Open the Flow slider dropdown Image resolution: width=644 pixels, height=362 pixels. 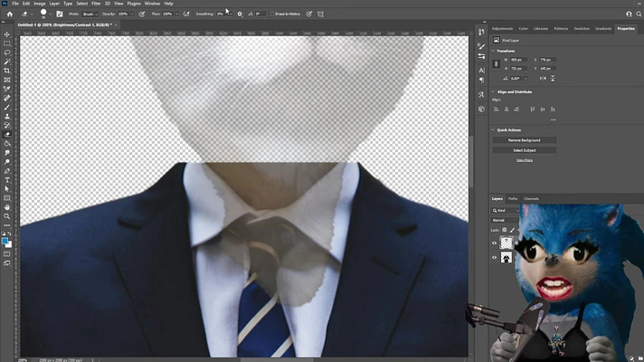(x=176, y=14)
